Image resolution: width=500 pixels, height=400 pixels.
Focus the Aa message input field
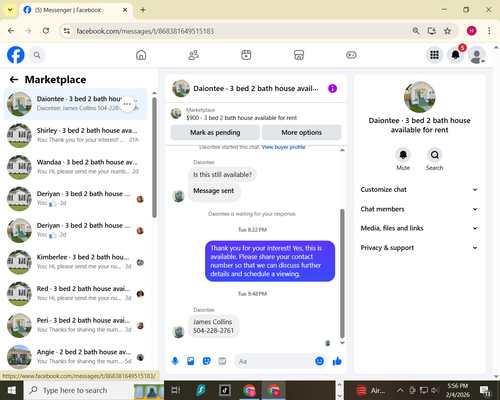[274, 361]
